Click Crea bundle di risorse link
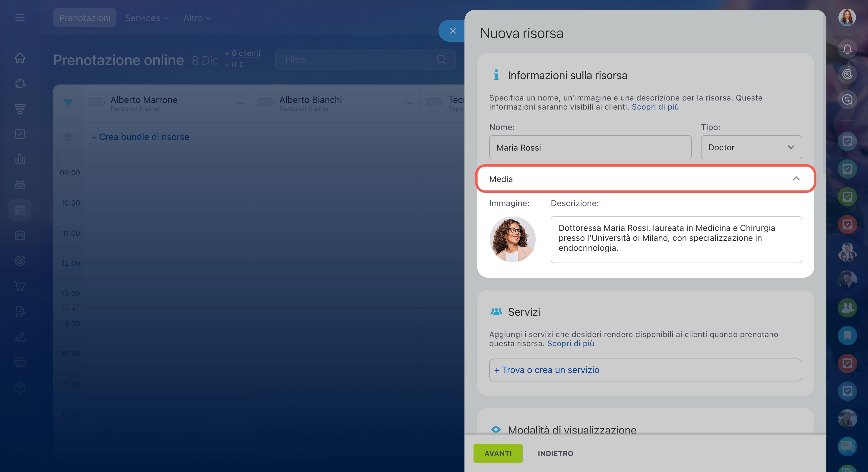 [144, 137]
